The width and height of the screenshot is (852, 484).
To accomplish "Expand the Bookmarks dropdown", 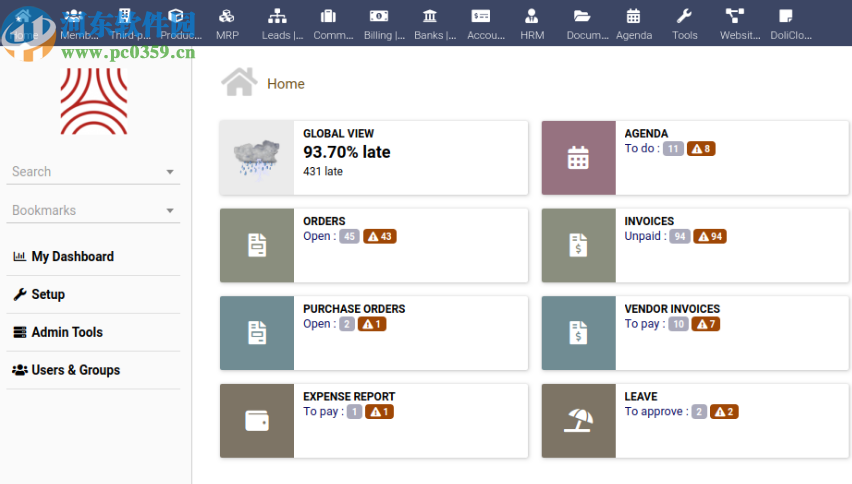I will click(170, 211).
